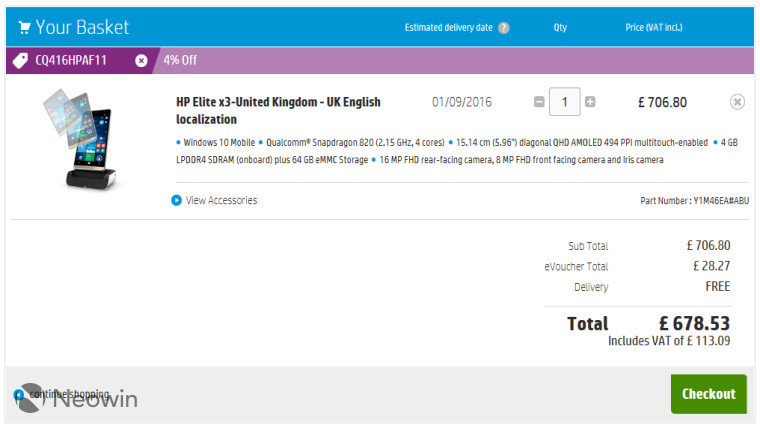Select the delivery date 01/09/2016
The height and width of the screenshot is (428, 760).
[461, 102]
